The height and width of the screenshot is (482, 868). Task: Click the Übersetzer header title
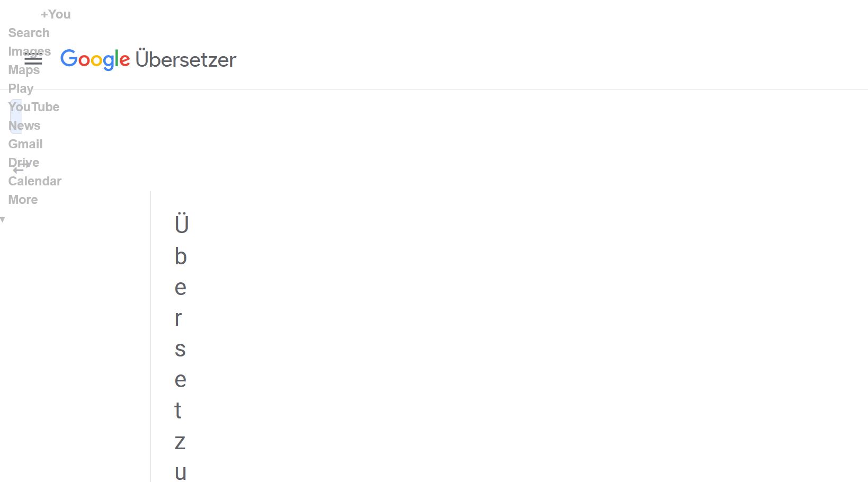[x=185, y=59]
